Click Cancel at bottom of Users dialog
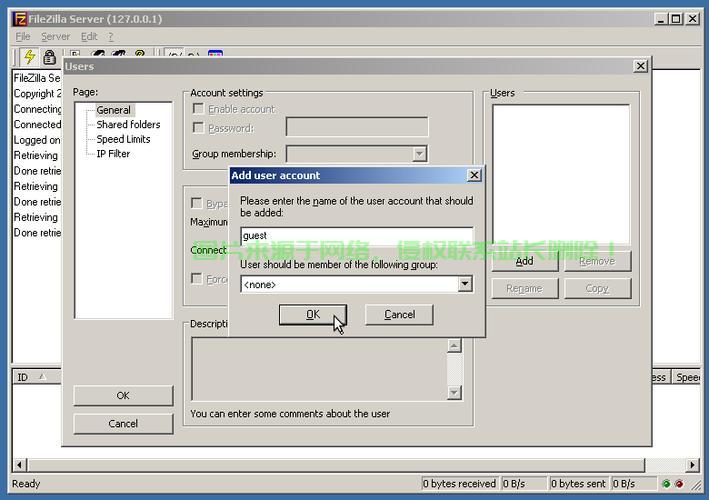 point(123,424)
